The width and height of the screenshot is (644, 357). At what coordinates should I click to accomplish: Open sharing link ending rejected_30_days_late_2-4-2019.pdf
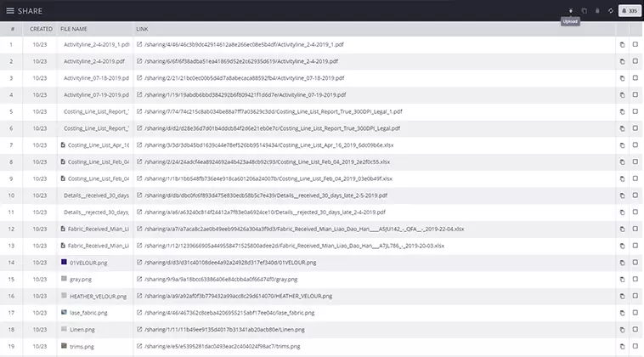[x=265, y=212]
